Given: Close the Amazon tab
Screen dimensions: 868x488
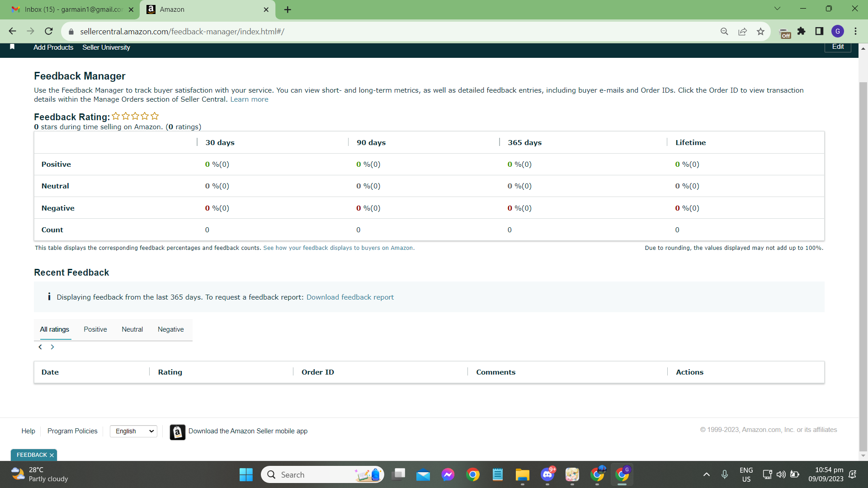Looking at the screenshot, I should (266, 9).
